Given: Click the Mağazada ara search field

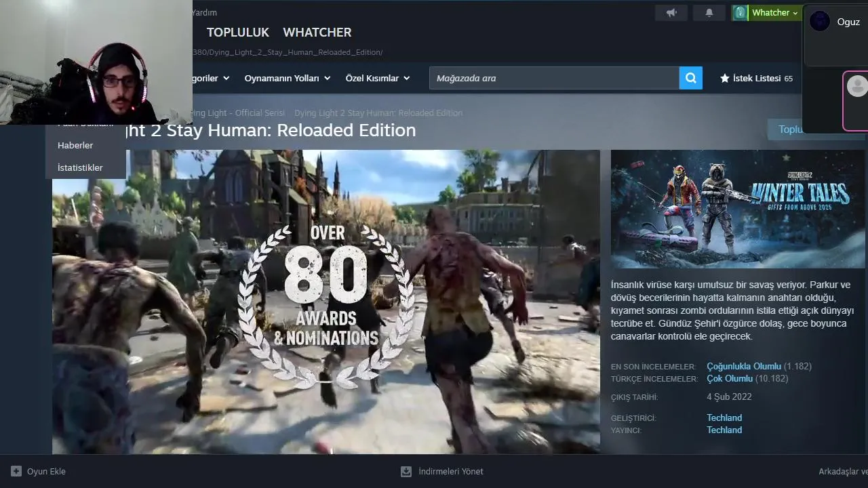Looking at the screenshot, I should 554,78.
